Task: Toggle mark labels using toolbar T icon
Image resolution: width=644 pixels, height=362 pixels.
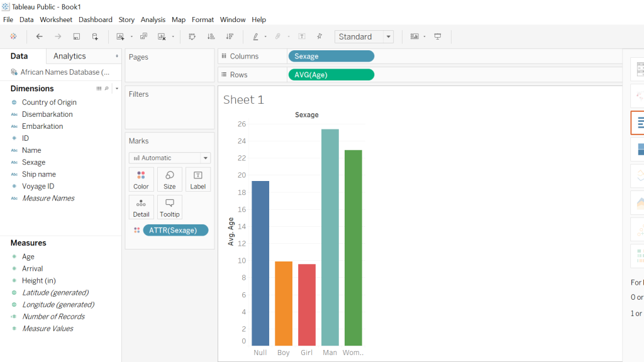Action: pos(302,36)
